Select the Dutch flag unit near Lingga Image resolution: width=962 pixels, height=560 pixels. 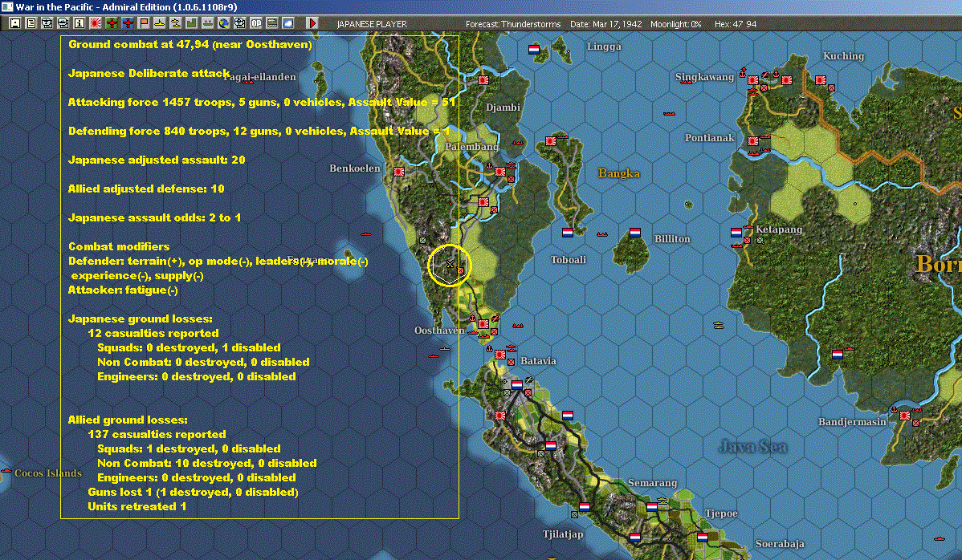(x=534, y=49)
